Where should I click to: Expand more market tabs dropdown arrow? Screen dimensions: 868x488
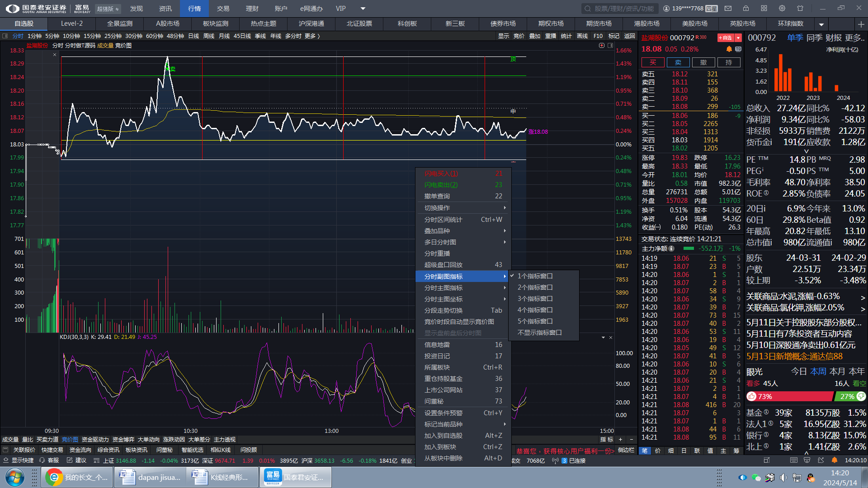[821, 24]
